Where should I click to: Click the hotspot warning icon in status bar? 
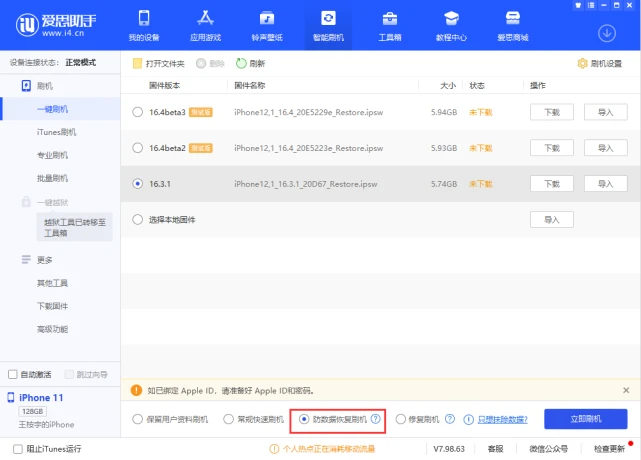(274, 449)
